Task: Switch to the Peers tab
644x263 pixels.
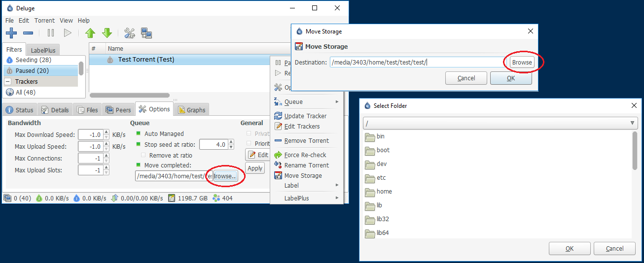Action: [x=117, y=110]
